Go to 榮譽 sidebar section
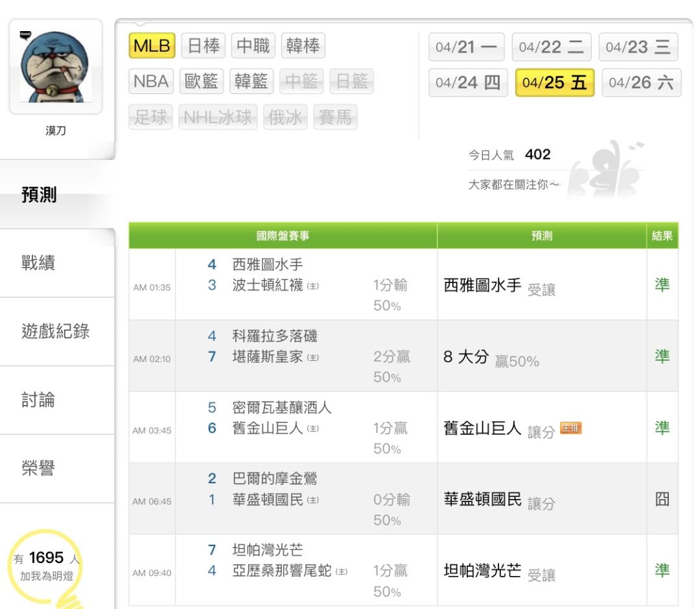 [39, 468]
